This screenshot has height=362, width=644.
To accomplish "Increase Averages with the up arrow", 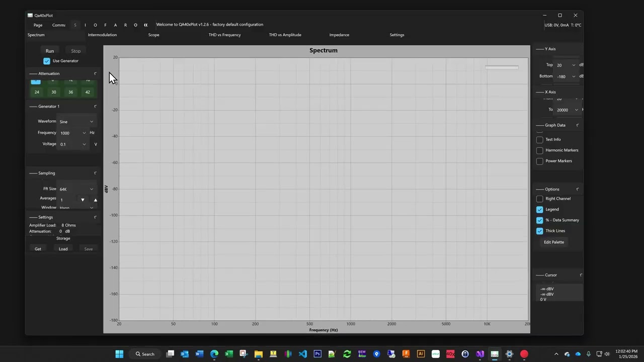I will click(96, 200).
